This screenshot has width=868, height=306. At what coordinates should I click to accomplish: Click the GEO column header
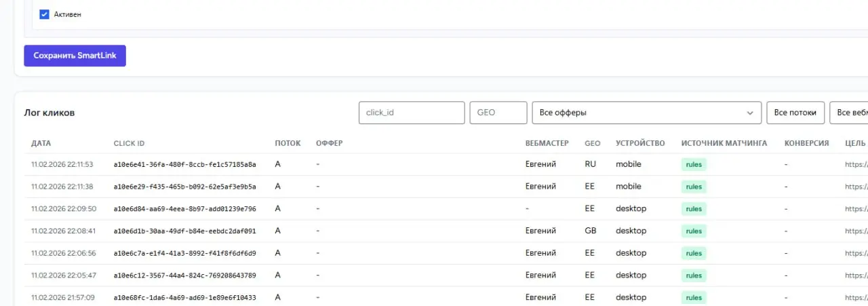coord(593,143)
